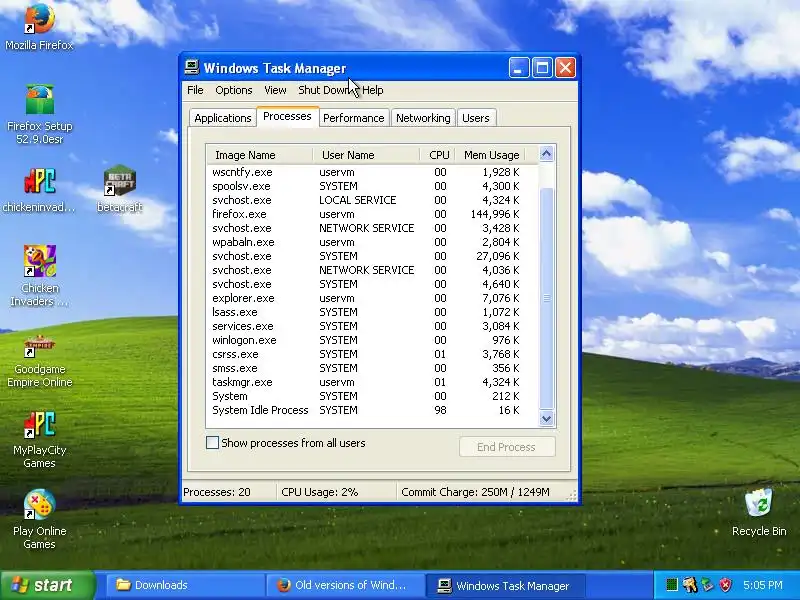Click the safely remove hardware tray icon
Image resolution: width=800 pixels, height=600 pixels.
click(x=707, y=585)
